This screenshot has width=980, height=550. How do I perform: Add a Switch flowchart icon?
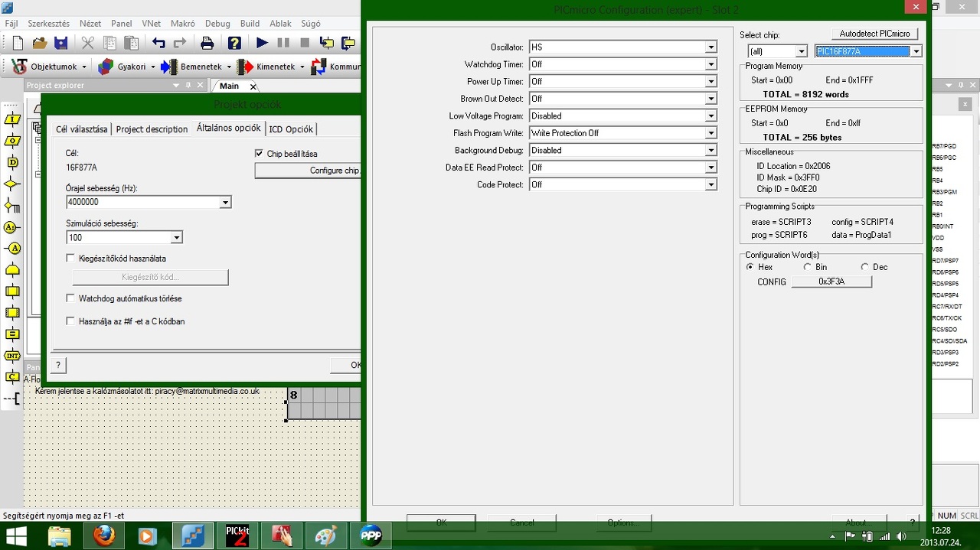pos(12,205)
